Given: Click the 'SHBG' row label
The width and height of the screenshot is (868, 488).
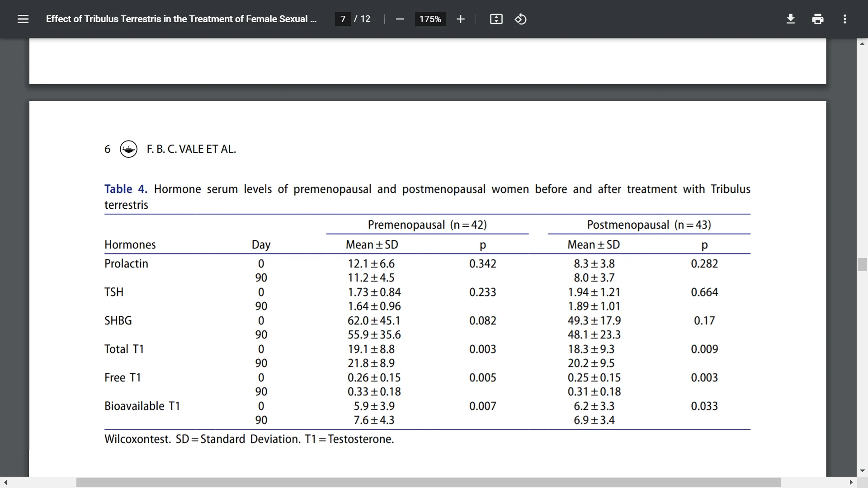Looking at the screenshot, I should point(118,320).
